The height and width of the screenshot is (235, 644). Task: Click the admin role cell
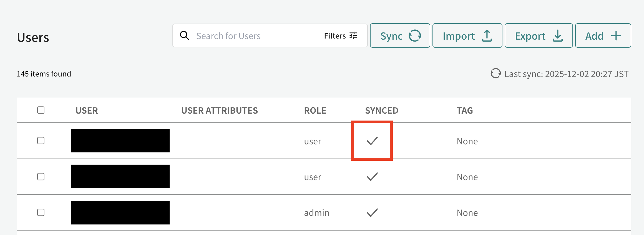click(x=317, y=213)
